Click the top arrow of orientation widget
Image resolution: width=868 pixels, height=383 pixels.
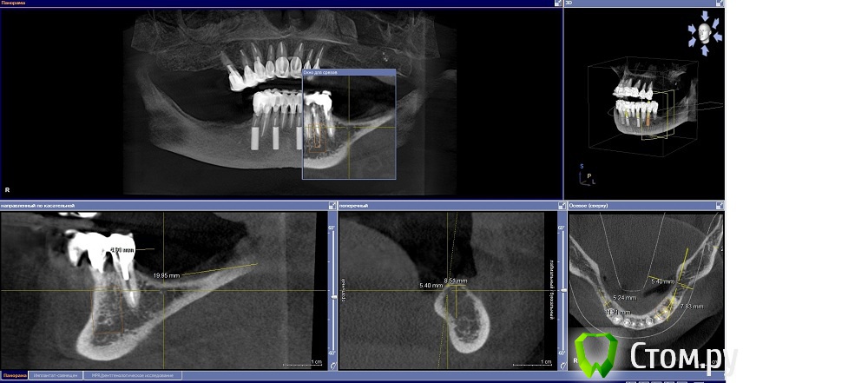point(704,17)
